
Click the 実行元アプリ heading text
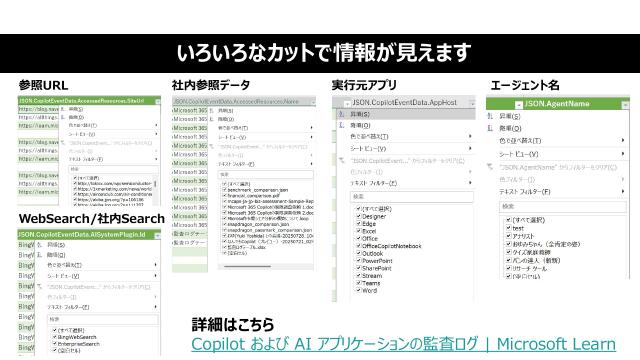(364, 85)
